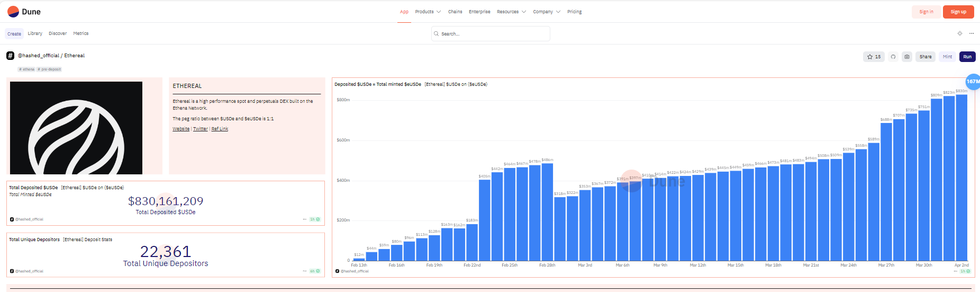Click the Sign up button
This screenshot has width=980, height=292.
[958, 12]
